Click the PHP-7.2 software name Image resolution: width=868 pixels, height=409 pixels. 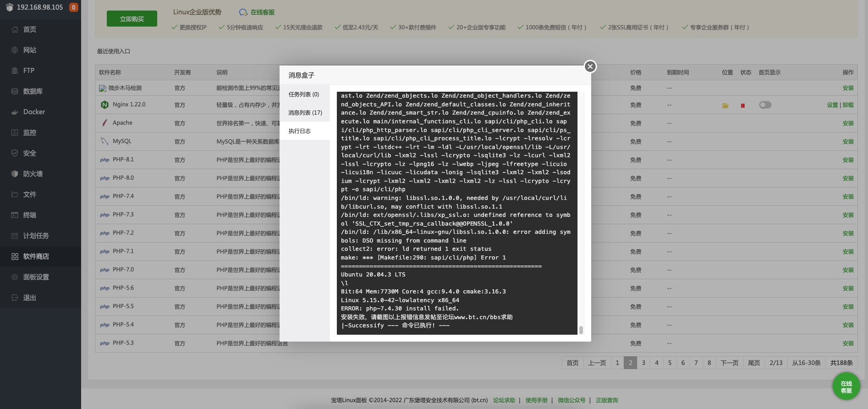[x=123, y=233]
